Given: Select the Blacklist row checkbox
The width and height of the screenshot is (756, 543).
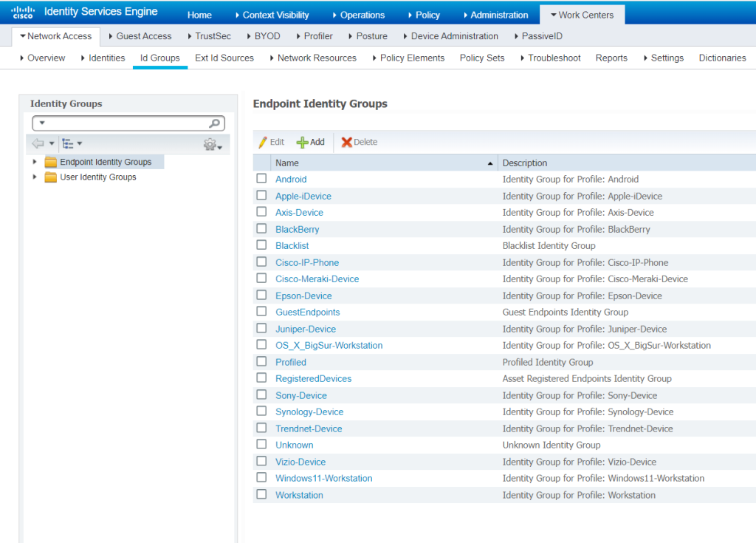Looking at the screenshot, I should pos(261,245).
